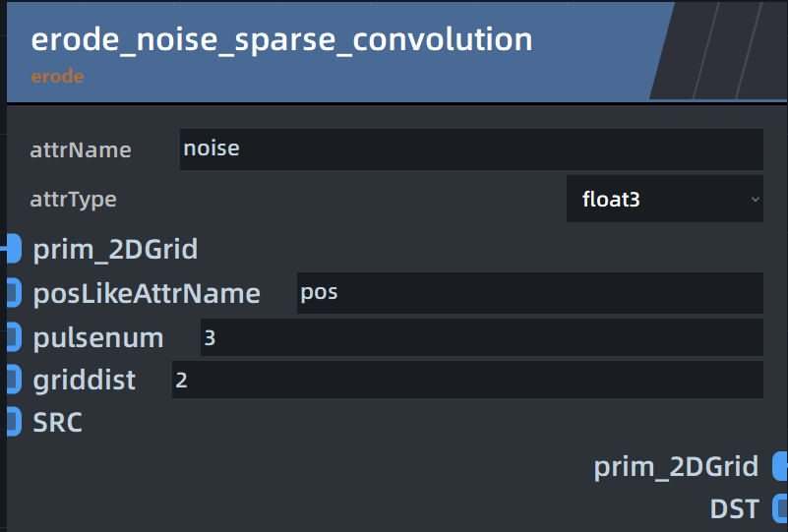Open the attrType float3 dropdown
The height and width of the screenshot is (532, 788).
coord(664,199)
